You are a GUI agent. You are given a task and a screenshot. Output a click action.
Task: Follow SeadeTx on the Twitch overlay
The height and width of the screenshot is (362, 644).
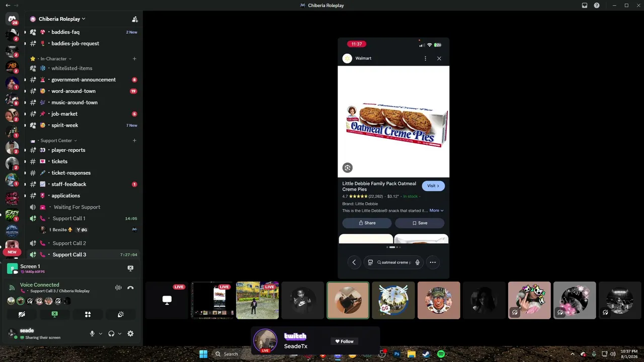point(345,341)
